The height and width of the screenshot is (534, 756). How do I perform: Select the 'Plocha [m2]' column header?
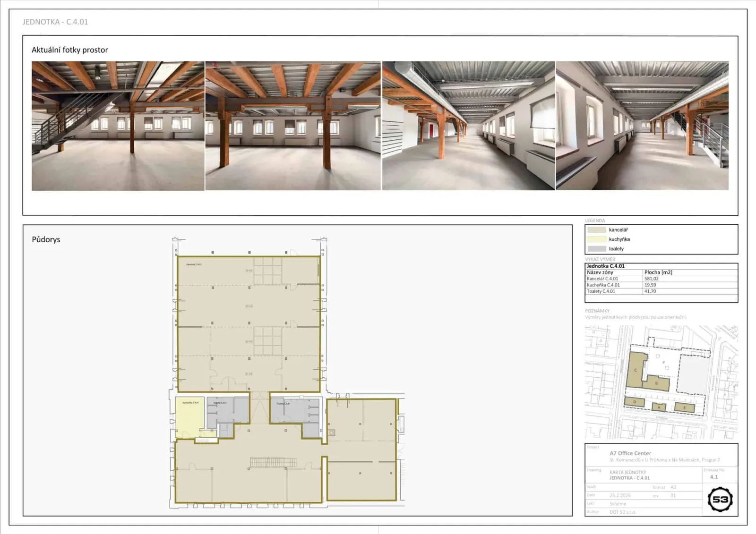click(x=658, y=272)
